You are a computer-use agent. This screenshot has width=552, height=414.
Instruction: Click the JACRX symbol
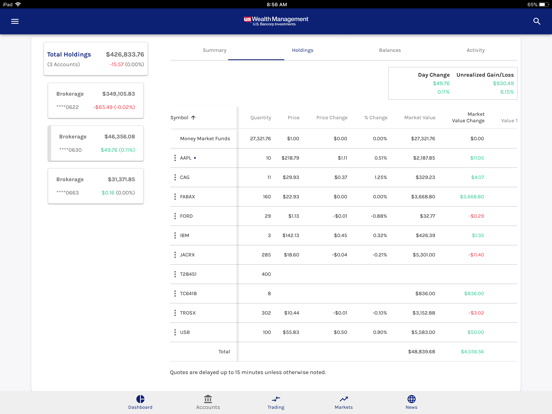tap(187, 255)
